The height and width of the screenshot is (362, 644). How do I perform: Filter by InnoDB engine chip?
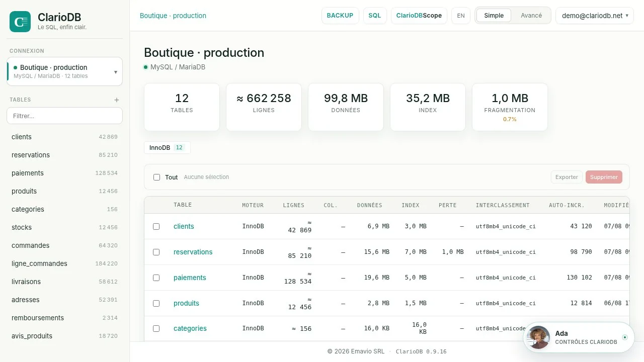click(167, 148)
